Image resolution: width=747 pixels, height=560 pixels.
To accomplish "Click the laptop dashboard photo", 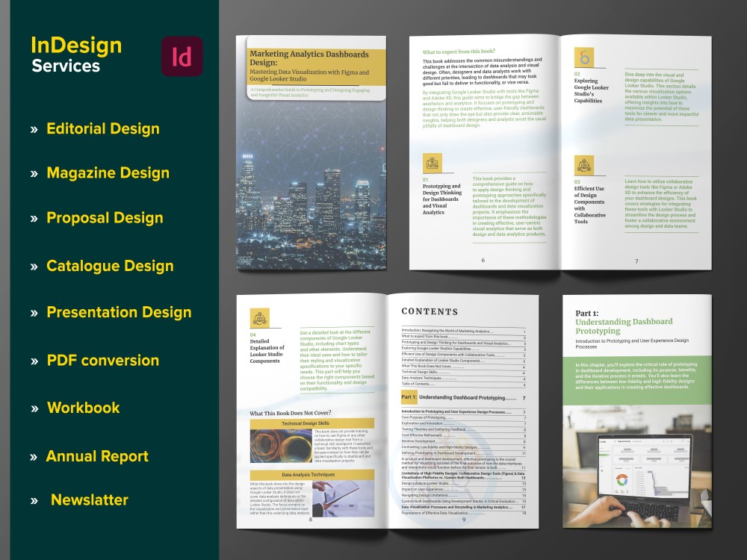I will [x=637, y=466].
